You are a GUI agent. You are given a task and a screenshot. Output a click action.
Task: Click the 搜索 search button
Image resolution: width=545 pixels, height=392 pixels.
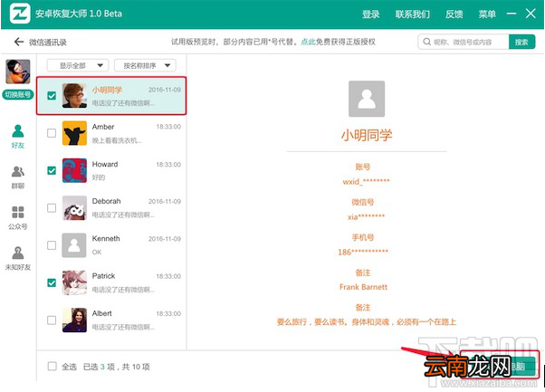click(521, 42)
